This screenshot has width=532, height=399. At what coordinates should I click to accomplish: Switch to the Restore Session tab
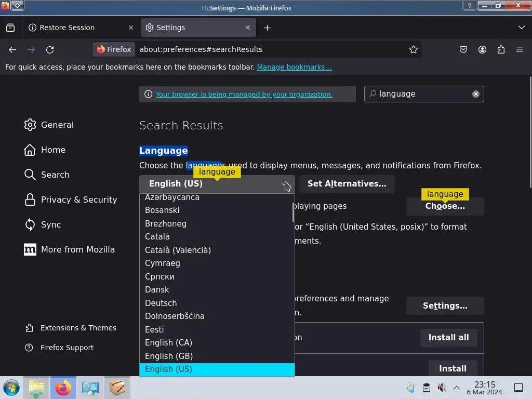pyautogui.click(x=81, y=28)
